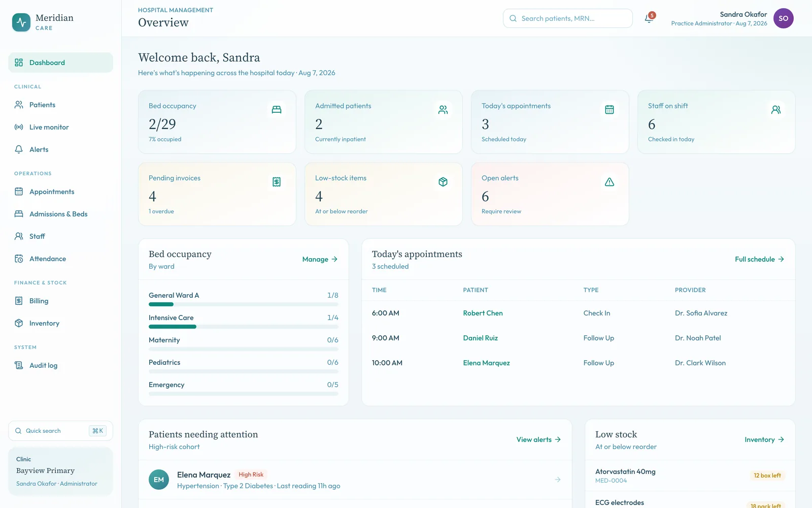
Task: Open the Audit log
Action: 60,365
